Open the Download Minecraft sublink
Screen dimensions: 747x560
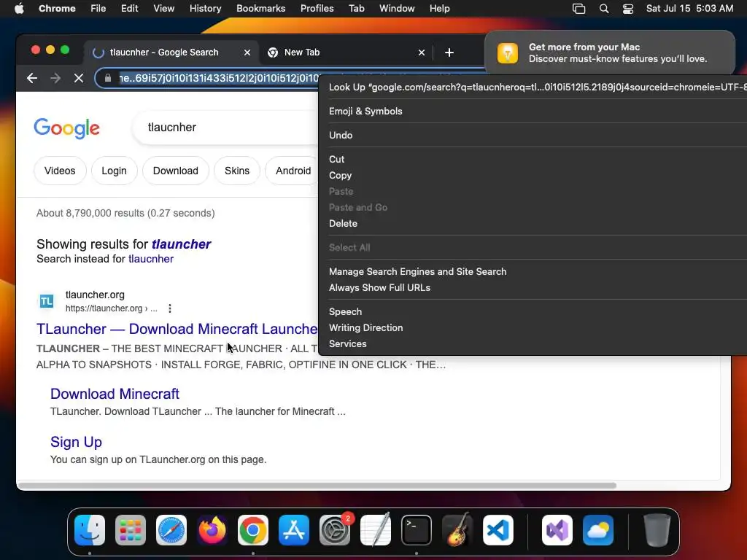[x=115, y=394]
